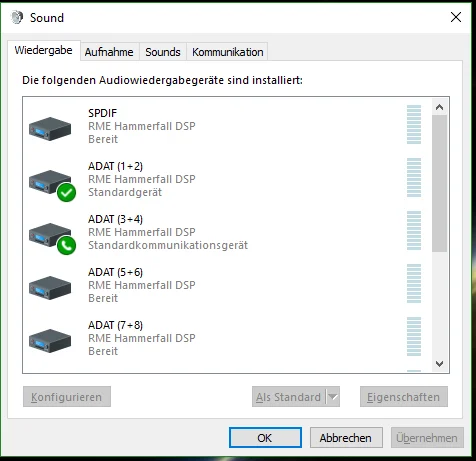Confirm with the OK button

(265, 437)
